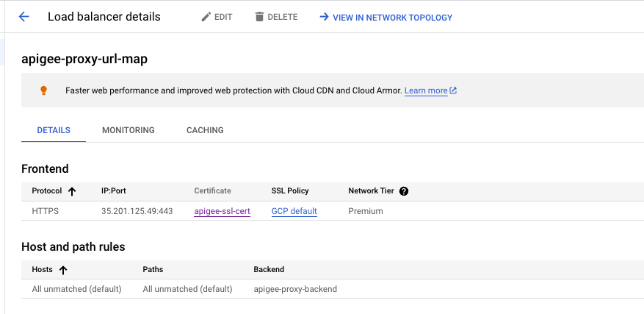The width and height of the screenshot is (644, 314).
Task: Click the IP:Port column header
Action: click(118, 191)
